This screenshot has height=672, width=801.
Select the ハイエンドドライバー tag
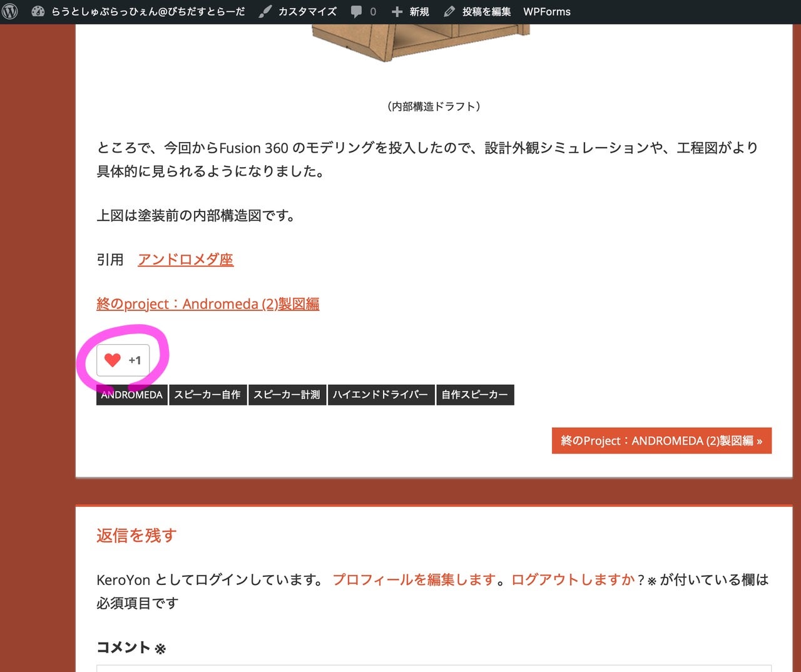[380, 395]
